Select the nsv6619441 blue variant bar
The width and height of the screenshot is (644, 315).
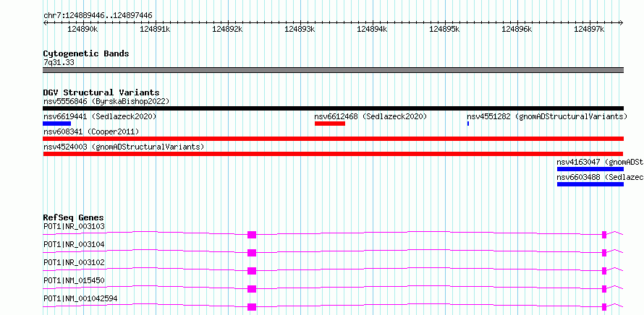pyautogui.click(x=57, y=124)
